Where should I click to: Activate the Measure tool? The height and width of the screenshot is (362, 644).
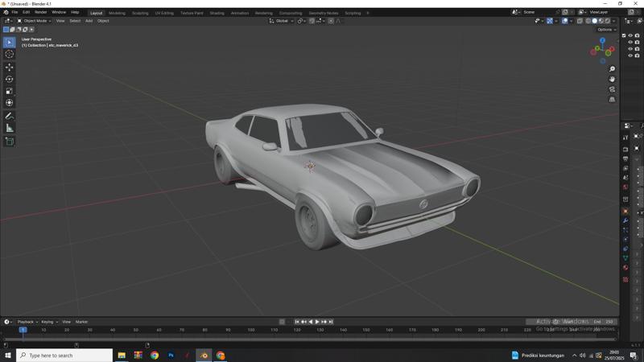pyautogui.click(x=10, y=128)
